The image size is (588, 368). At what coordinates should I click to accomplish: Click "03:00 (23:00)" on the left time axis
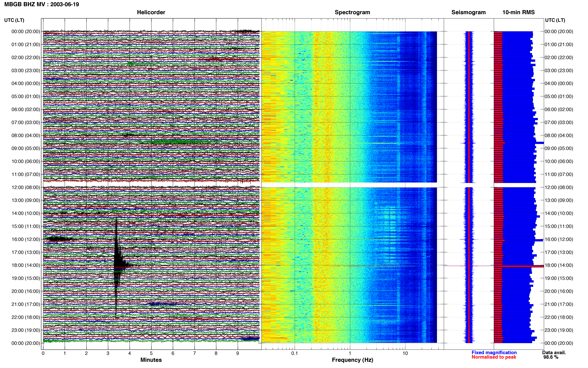click(26, 71)
